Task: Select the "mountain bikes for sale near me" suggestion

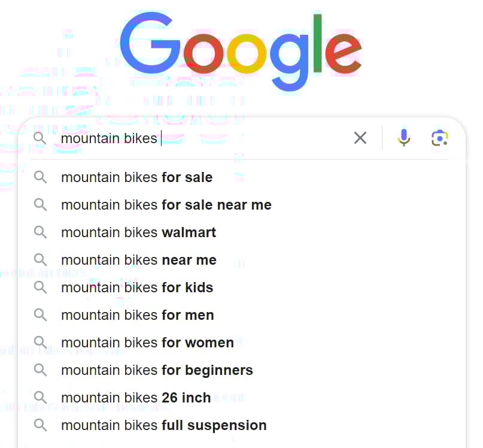Action: 166,205
